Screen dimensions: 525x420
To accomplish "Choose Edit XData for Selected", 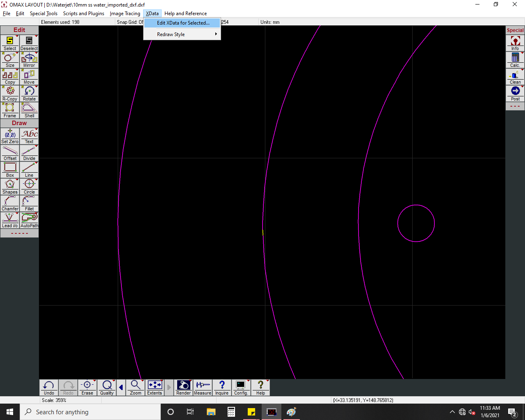I will [x=183, y=23].
